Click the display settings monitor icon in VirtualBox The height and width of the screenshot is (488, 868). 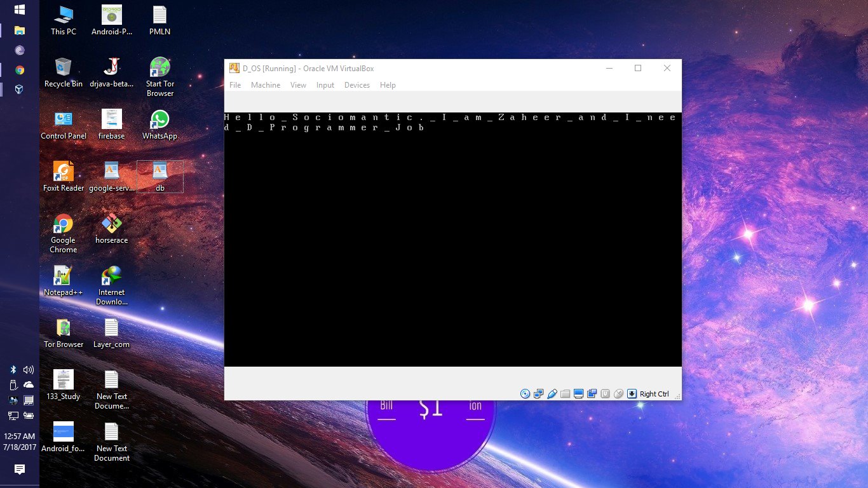(x=578, y=394)
